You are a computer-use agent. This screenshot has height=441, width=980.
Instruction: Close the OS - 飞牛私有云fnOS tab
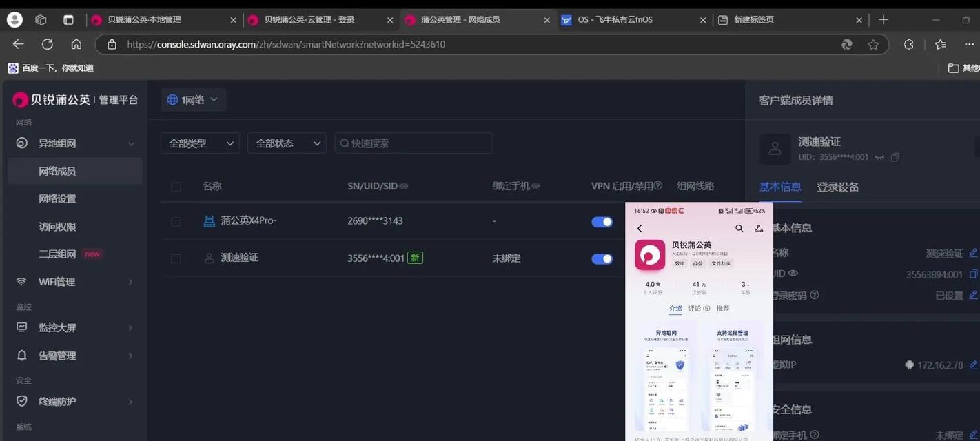(x=703, y=20)
